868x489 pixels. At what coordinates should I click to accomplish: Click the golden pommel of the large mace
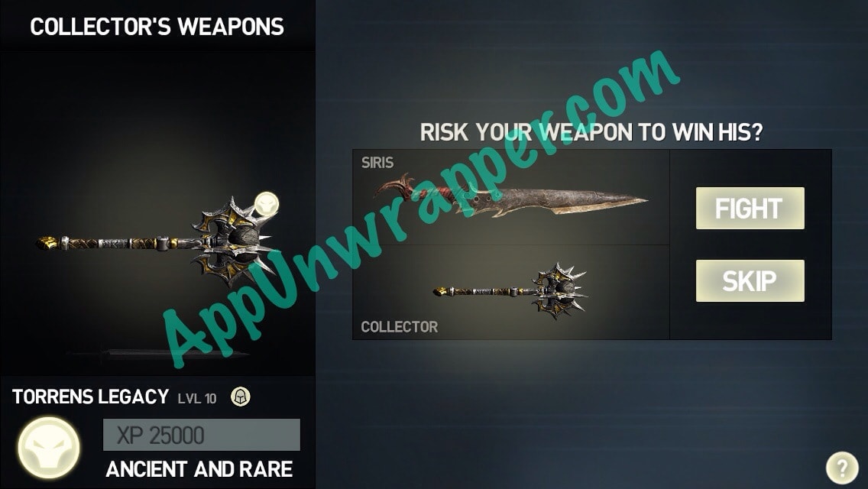coord(47,242)
